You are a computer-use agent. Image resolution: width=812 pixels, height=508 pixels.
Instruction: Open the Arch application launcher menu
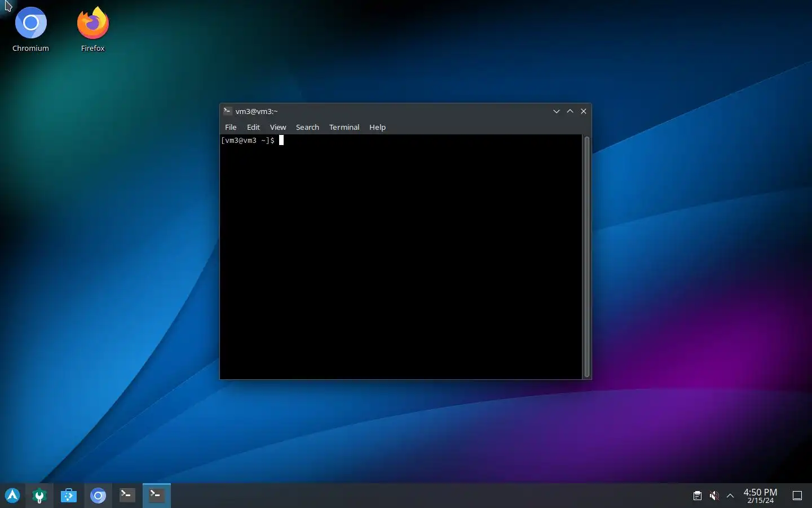coord(12,496)
